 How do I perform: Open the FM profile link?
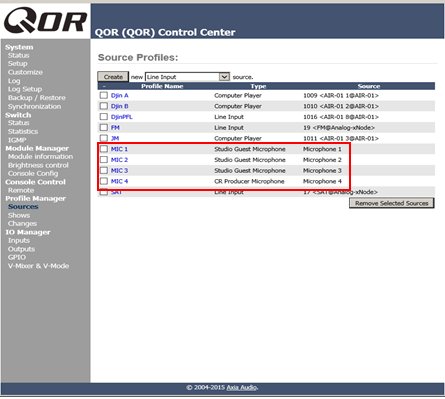pyautogui.click(x=115, y=127)
